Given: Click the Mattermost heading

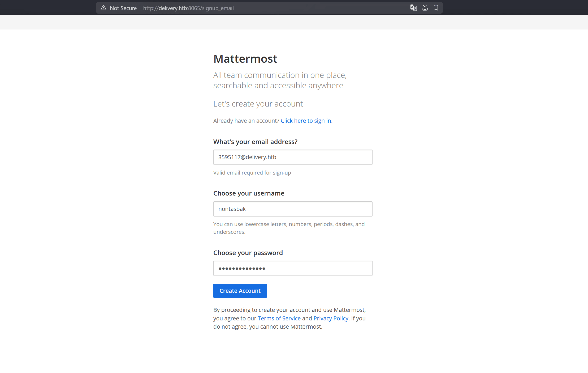Looking at the screenshot, I should (x=245, y=59).
